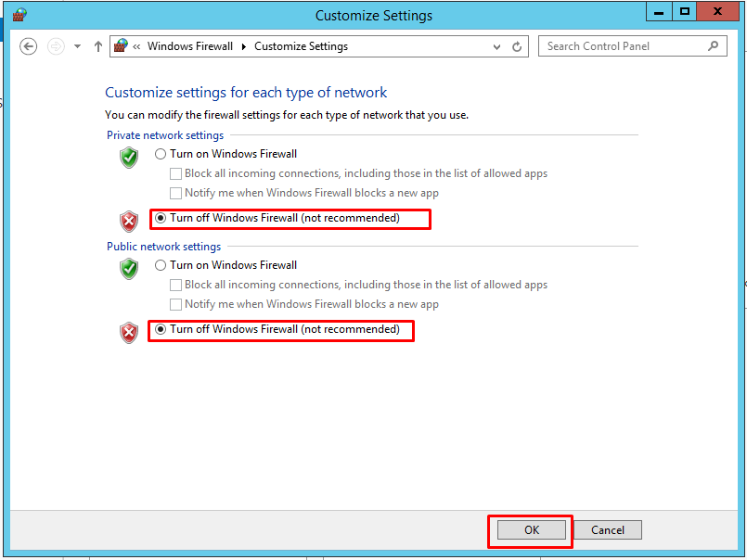Viewport: 747px width, 560px height.
Task: Expand the arrow after Windows Firewall breadcrumb
Action: point(244,46)
